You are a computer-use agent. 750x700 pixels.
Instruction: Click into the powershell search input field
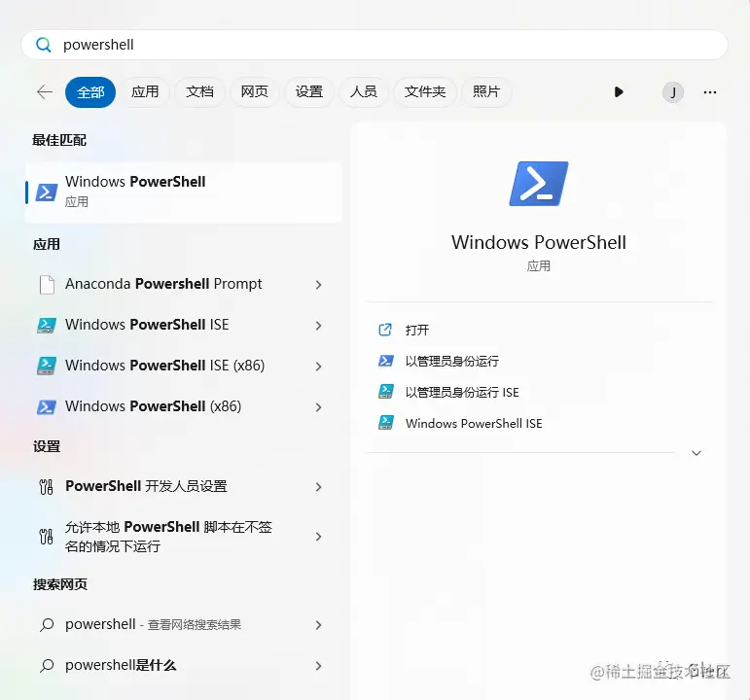375,45
